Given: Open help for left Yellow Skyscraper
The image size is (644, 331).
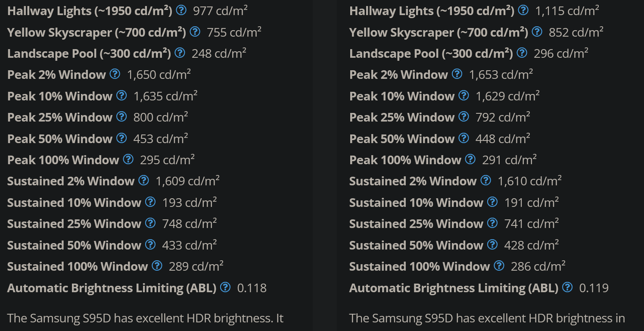Looking at the screenshot, I should [x=195, y=31].
